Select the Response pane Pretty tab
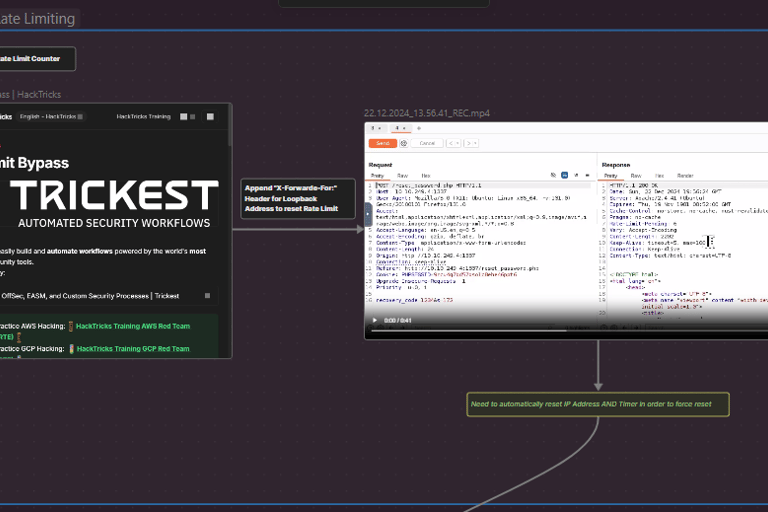Viewport: 768px width, 512px height. click(610, 175)
